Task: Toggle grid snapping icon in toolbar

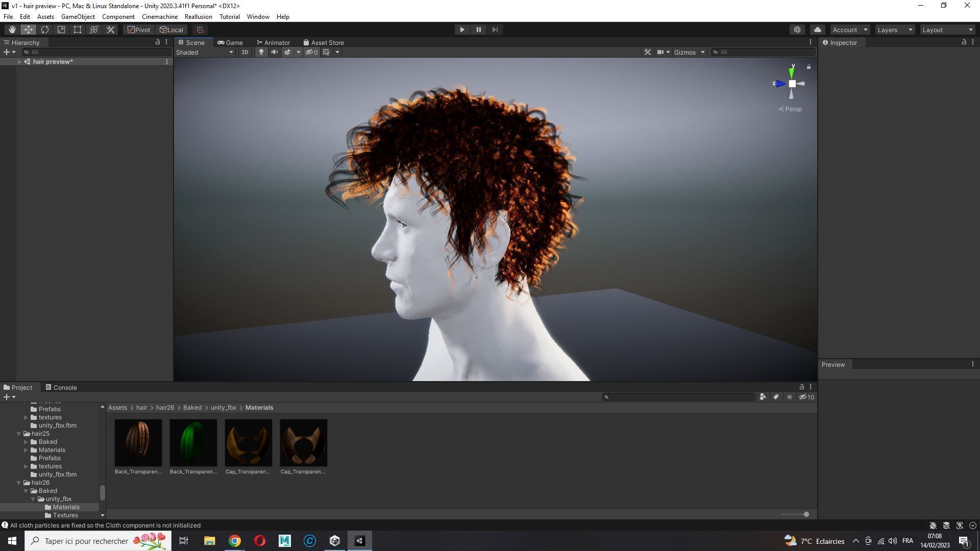Action: click(200, 30)
